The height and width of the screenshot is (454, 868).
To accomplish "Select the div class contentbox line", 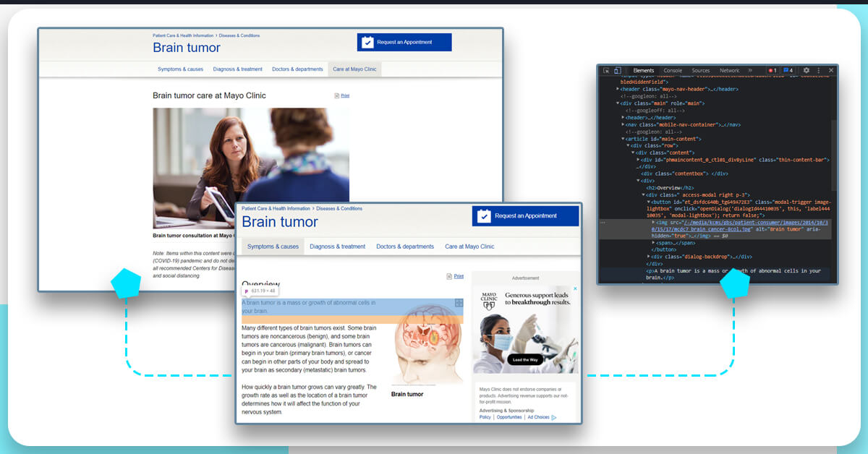I will tap(684, 174).
